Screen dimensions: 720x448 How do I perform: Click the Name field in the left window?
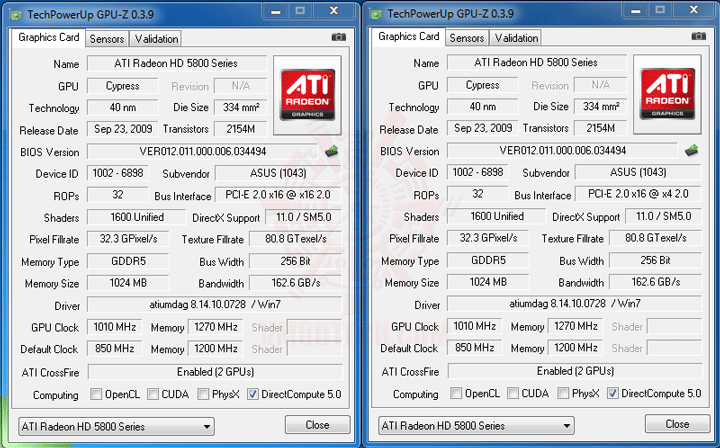coord(177,63)
